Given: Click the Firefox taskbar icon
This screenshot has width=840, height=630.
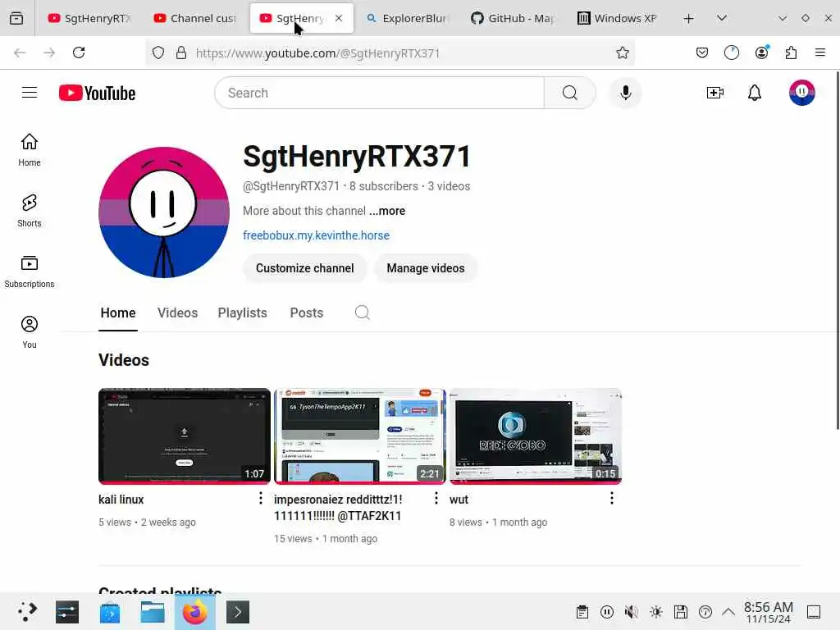Looking at the screenshot, I should [x=195, y=612].
